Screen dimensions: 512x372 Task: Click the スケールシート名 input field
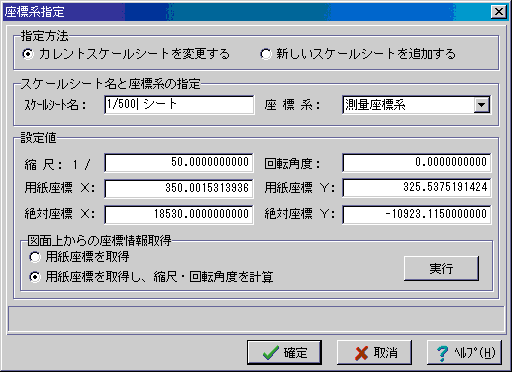pyautogui.click(x=179, y=105)
